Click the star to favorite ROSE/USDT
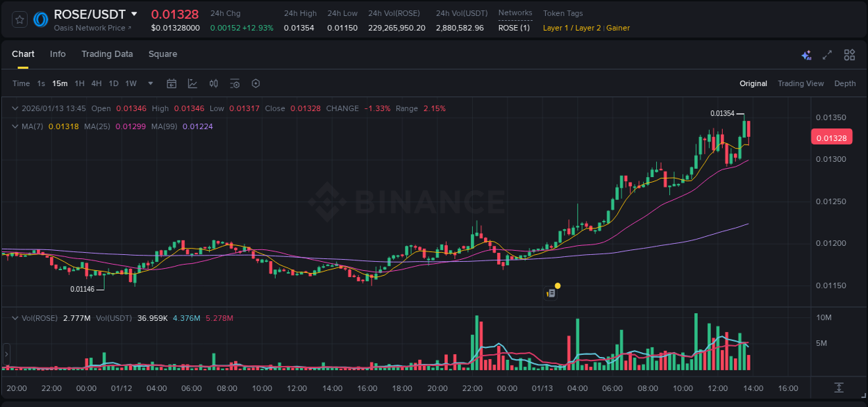Image resolution: width=868 pixels, height=407 pixels. [19, 19]
